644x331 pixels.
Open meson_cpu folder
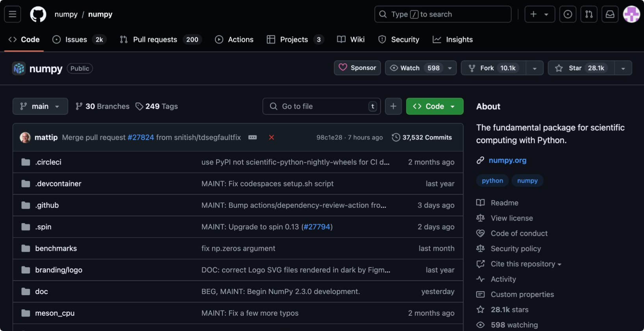55,313
